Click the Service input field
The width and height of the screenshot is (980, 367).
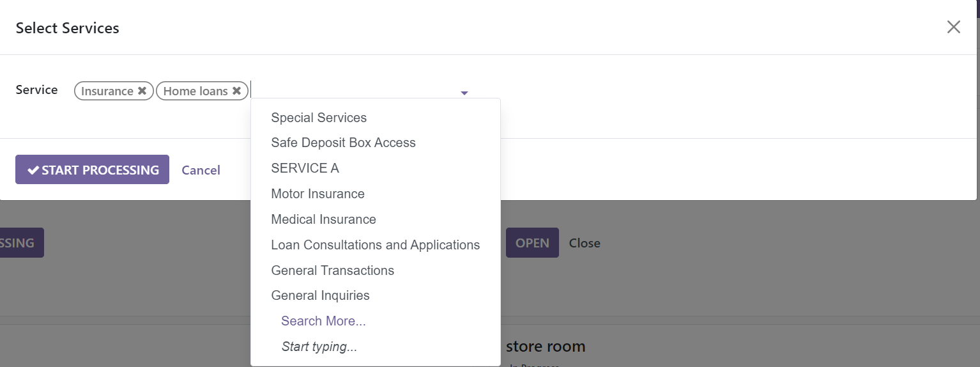(351, 91)
